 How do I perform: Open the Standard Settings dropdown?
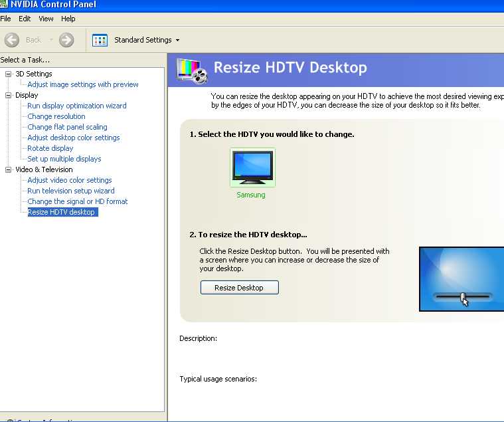tap(177, 40)
